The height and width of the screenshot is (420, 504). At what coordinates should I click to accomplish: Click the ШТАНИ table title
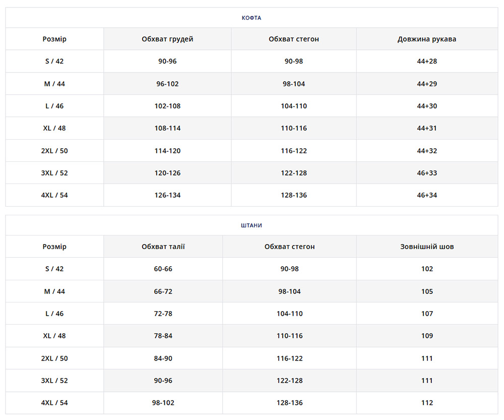pos(251,225)
